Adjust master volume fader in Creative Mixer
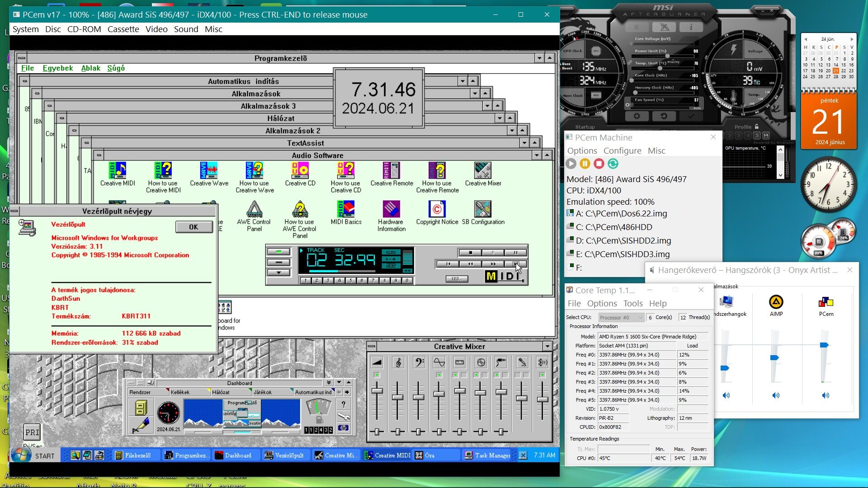 tap(377, 390)
